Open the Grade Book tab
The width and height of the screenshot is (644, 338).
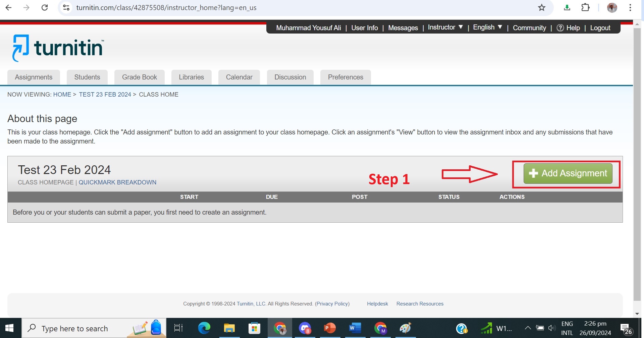tap(140, 77)
